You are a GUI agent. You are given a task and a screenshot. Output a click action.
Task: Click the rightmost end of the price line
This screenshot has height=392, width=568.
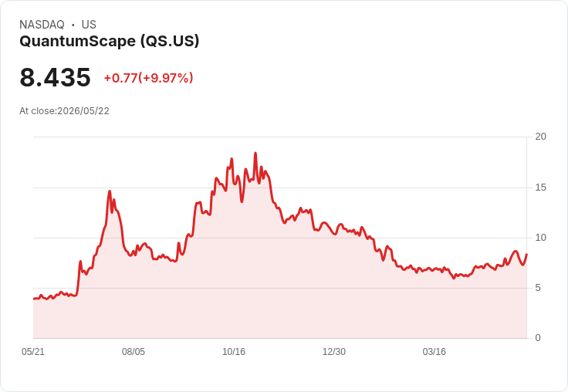526,255
